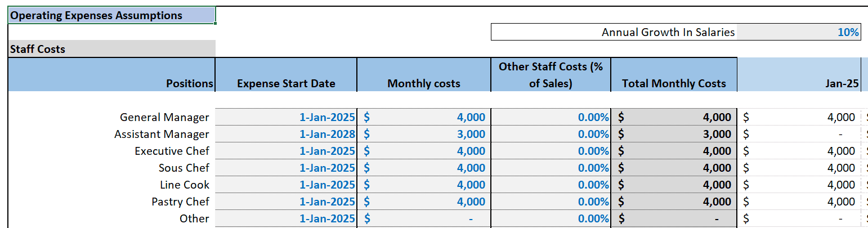
Task: Select Line Cook total monthly costs cell
Action: [674, 185]
